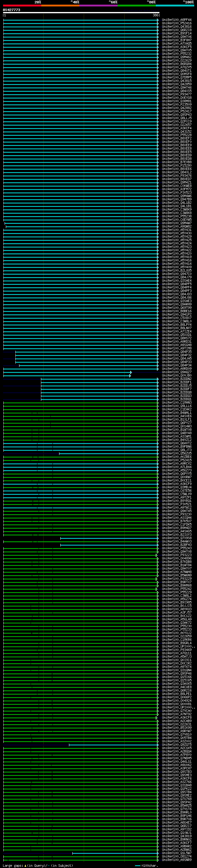
Task: Open the UniRef100_B9SF14 hit link
Action: pos(177,33)
